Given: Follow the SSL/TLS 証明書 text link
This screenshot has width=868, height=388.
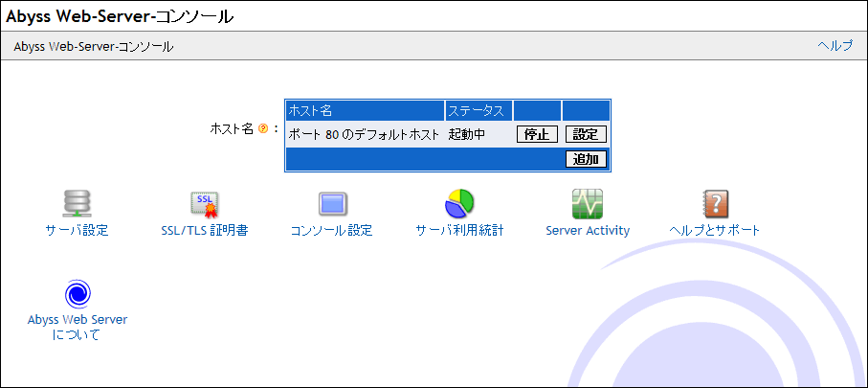Looking at the screenshot, I should (204, 231).
